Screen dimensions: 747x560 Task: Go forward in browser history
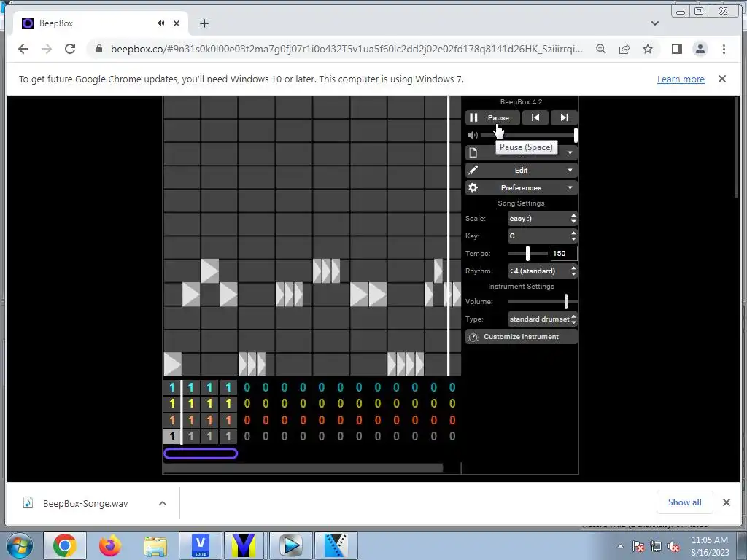click(x=46, y=49)
